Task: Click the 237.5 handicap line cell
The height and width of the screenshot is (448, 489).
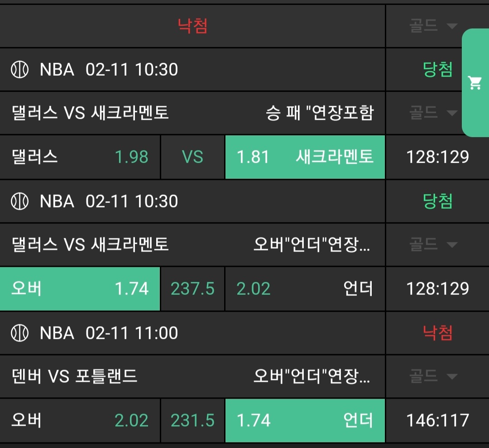Action: 192,289
